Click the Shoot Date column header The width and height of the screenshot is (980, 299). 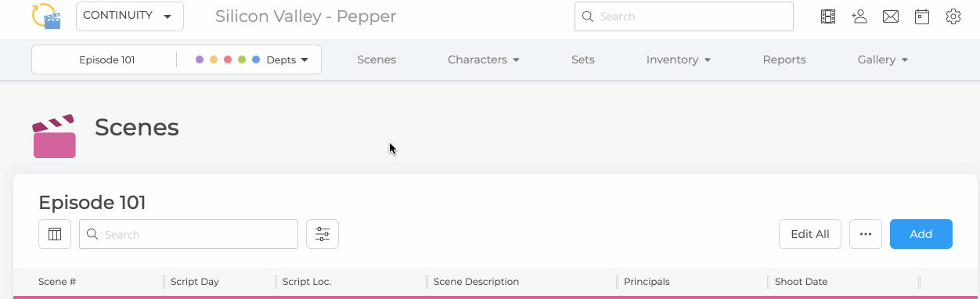click(801, 282)
